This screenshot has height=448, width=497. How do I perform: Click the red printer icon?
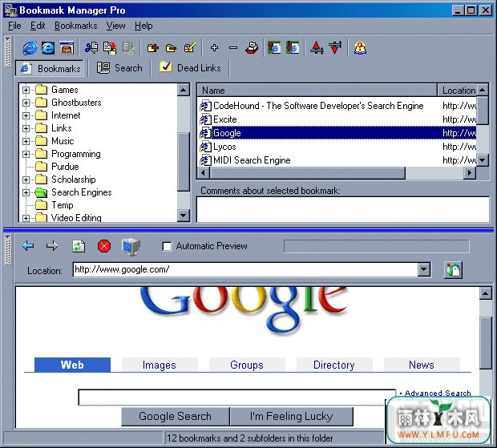pos(252,48)
